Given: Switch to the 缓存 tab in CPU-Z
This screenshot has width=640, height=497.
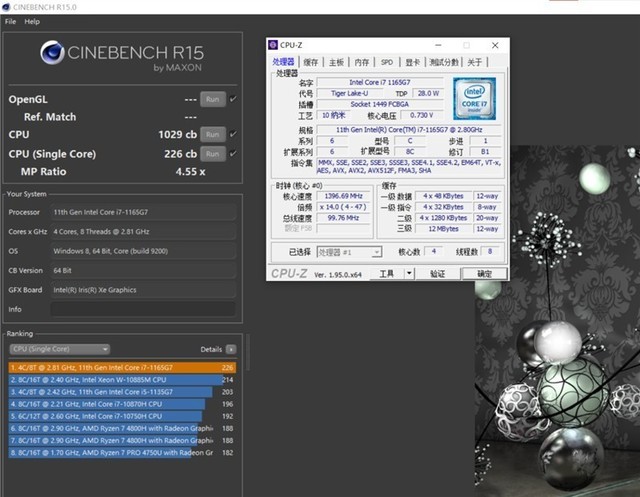Looking at the screenshot, I should tap(311, 62).
